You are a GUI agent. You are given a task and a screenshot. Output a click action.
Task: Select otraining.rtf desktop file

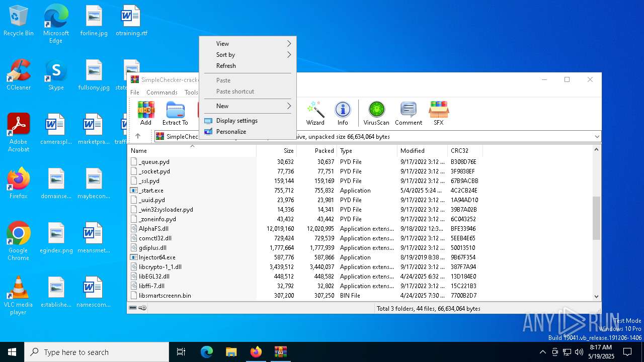(x=131, y=21)
